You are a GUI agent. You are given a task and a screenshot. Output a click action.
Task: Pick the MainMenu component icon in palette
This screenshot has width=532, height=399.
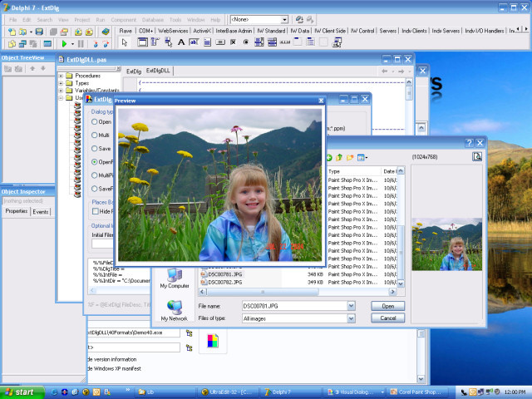pos(155,42)
